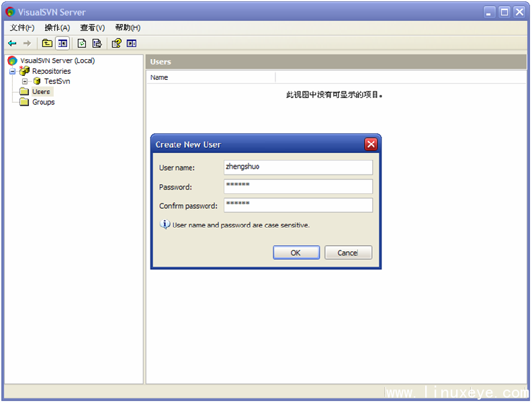
Task: Toggle the Show/Hide action pane icon
Action: (x=132, y=43)
